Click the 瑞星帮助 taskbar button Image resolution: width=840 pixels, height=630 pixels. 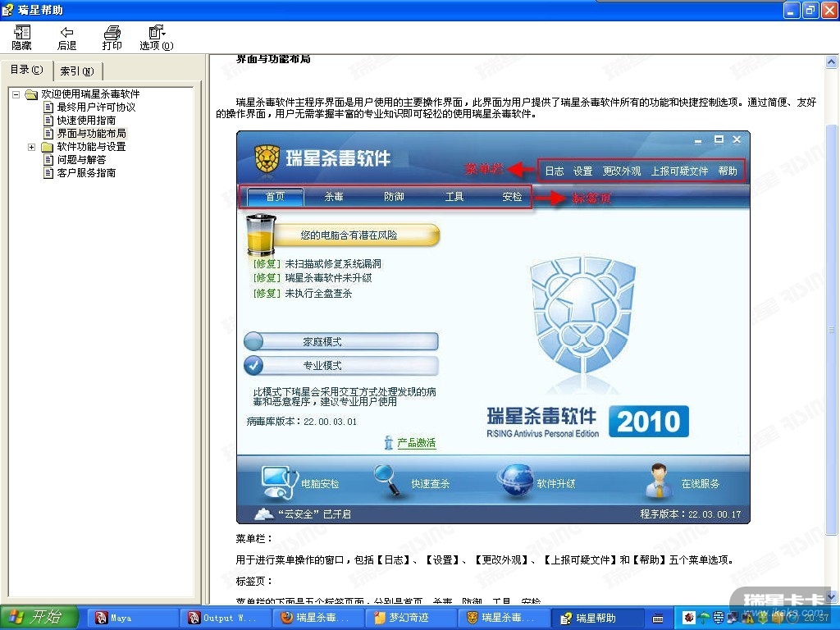(597, 619)
